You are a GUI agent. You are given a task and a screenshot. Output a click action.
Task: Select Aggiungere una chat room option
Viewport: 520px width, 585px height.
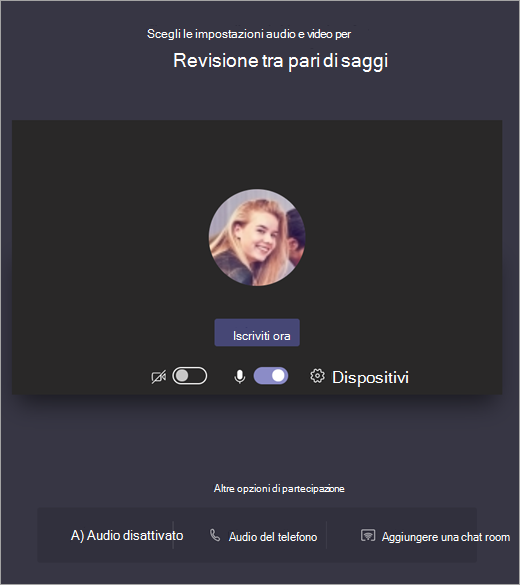(x=446, y=537)
